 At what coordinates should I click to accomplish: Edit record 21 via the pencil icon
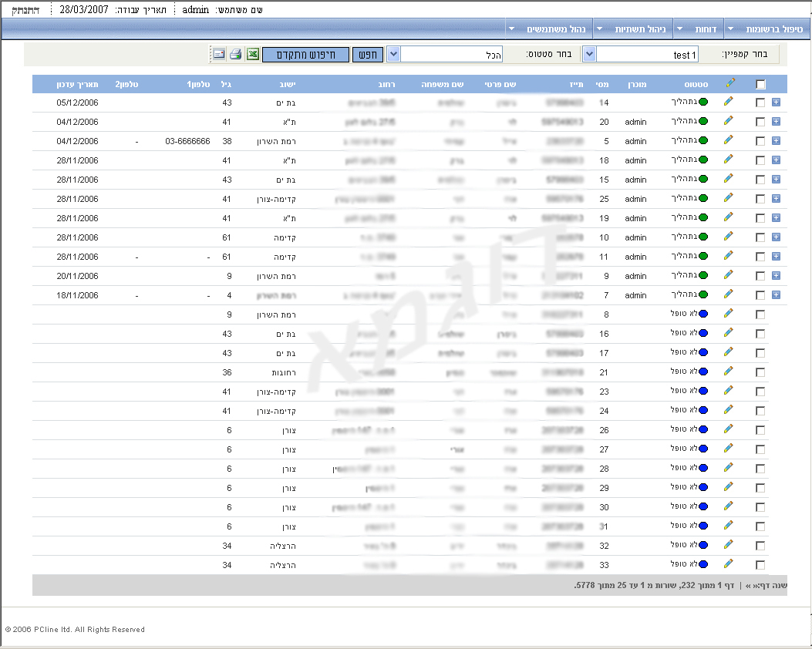pos(729,371)
